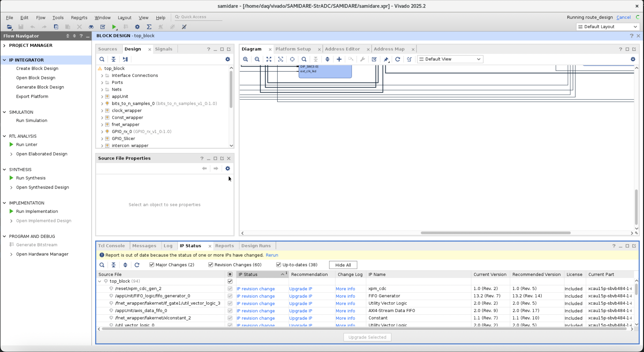
Task: Click the green Run button in main toolbar
Action: coord(114,27)
